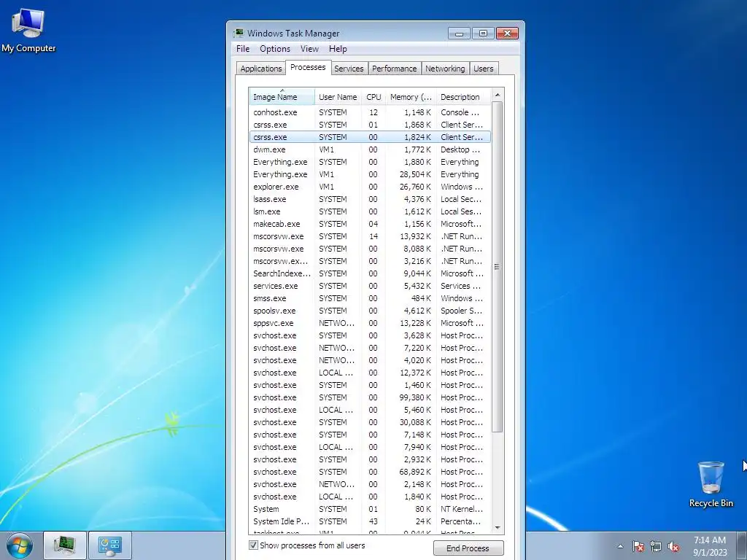The height and width of the screenshot is (560, 747).
Task: Switch to the Applications tab
Action: [260, 69]
